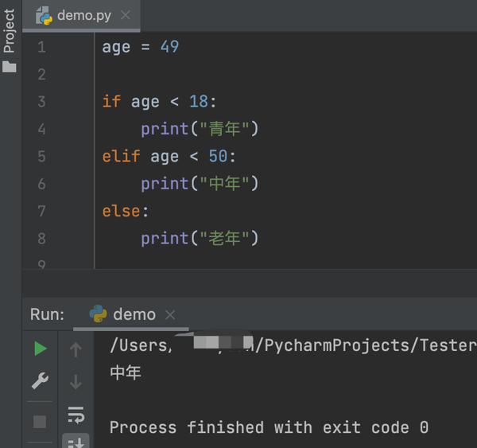Screen dimensions: 477x448
Task: Click the green Run (rerun) icon
Action: point(41,349)
